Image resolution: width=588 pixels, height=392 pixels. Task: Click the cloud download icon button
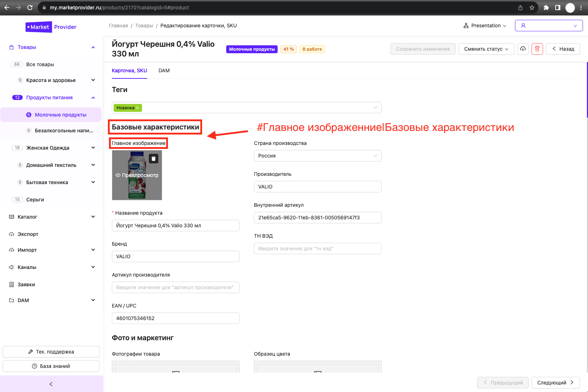tap(523, 49)
